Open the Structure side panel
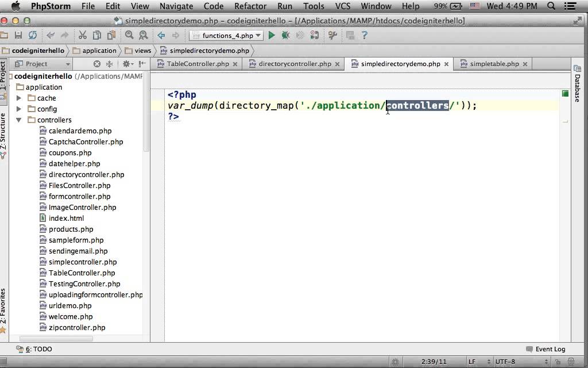 tap(3, 135)
